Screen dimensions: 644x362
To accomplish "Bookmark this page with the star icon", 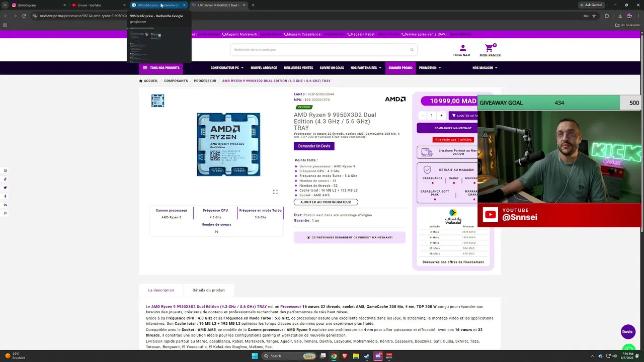I will click(x=594, y=16).
